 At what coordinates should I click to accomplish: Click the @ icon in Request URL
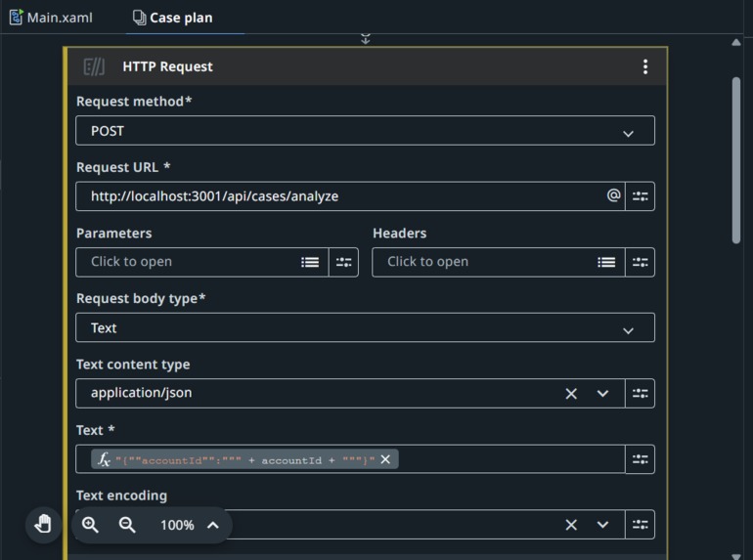point(613,195)
